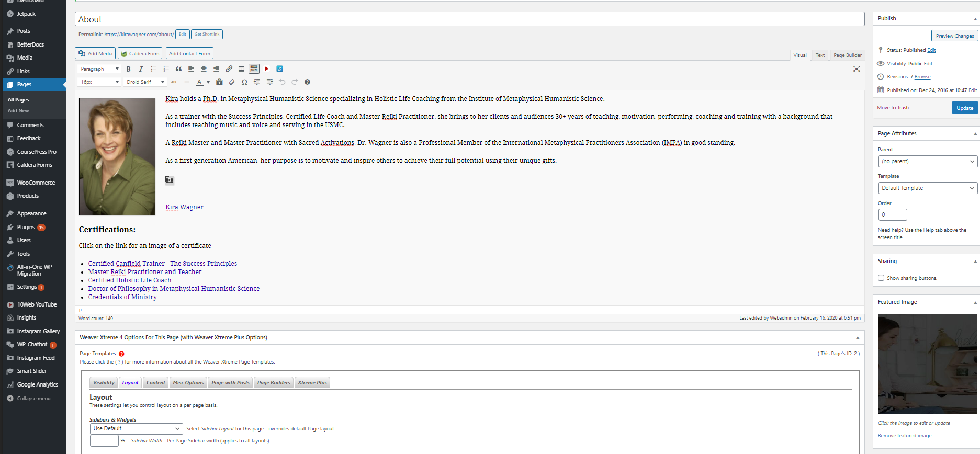Clear formatting with the eraser icon

point(232,82)
